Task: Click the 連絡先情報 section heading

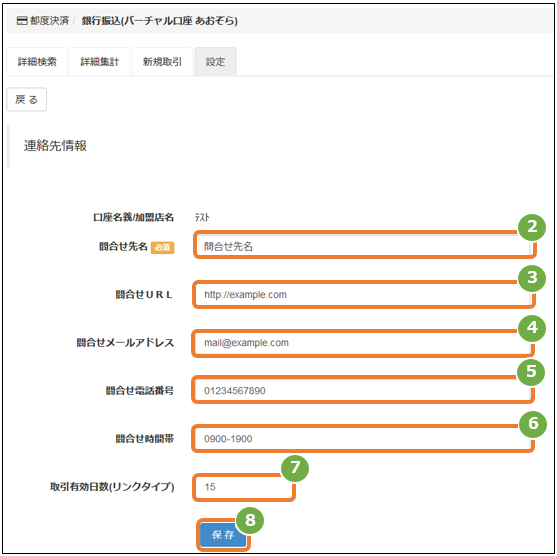Action: tap(55, 146)
